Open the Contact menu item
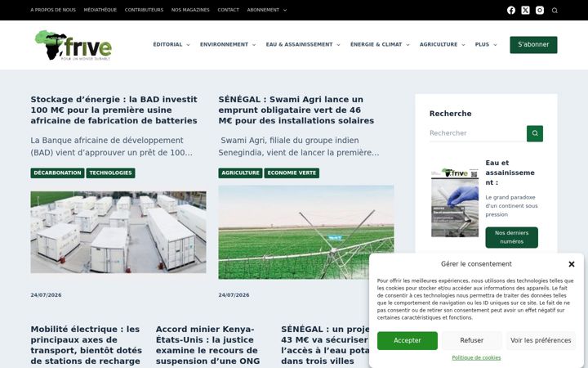 point(228,10)
